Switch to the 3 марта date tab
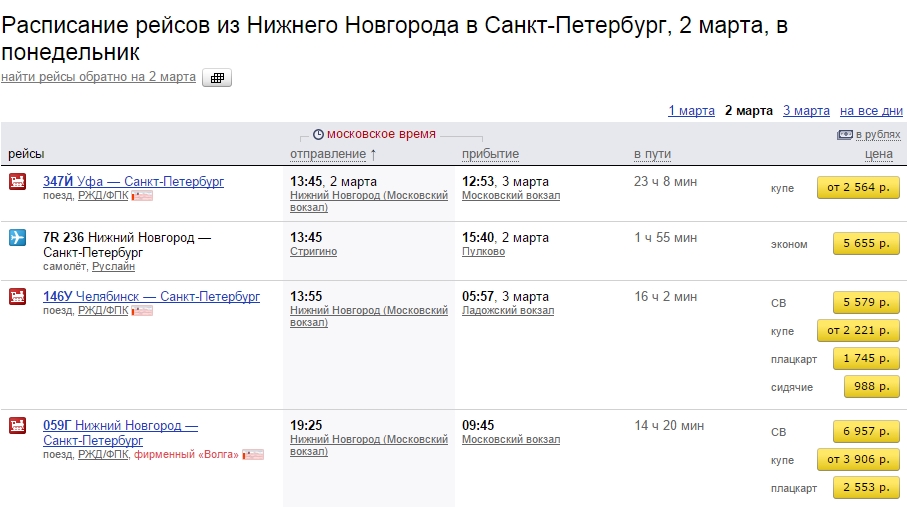This screenshot has height=507, width=907. point(806,111)
